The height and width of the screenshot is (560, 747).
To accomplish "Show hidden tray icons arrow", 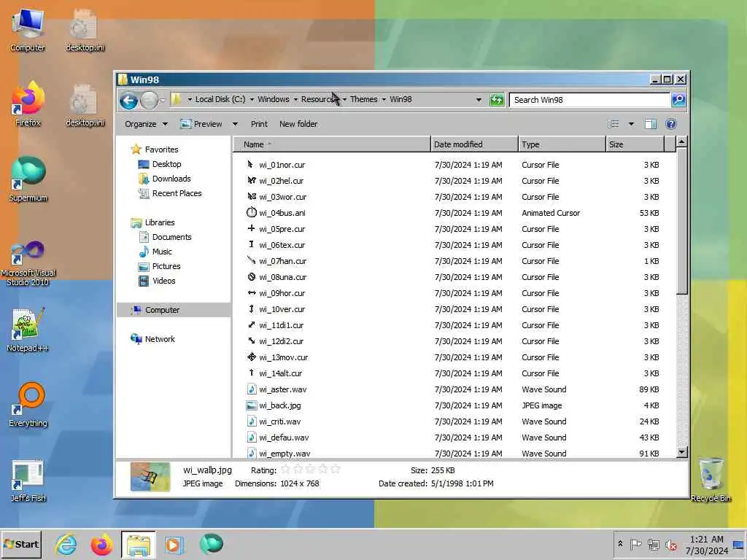I will point(620,544).
